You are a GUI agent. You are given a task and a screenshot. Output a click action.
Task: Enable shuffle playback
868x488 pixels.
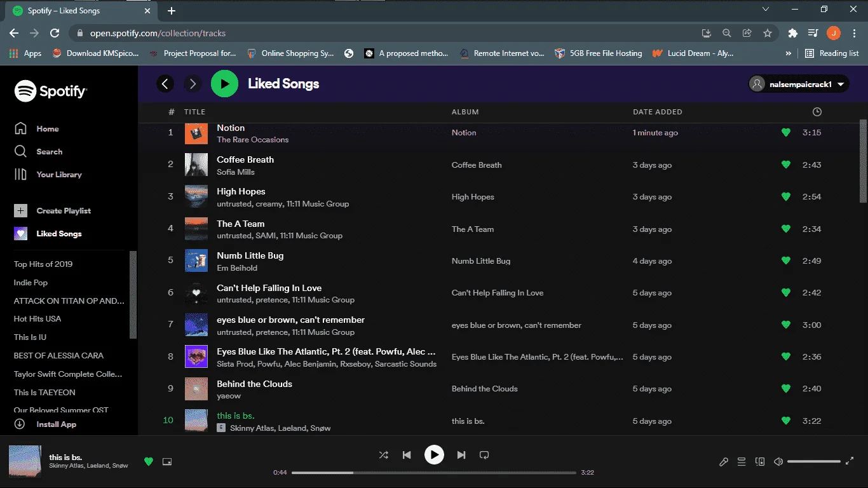[x=383, y=455]
